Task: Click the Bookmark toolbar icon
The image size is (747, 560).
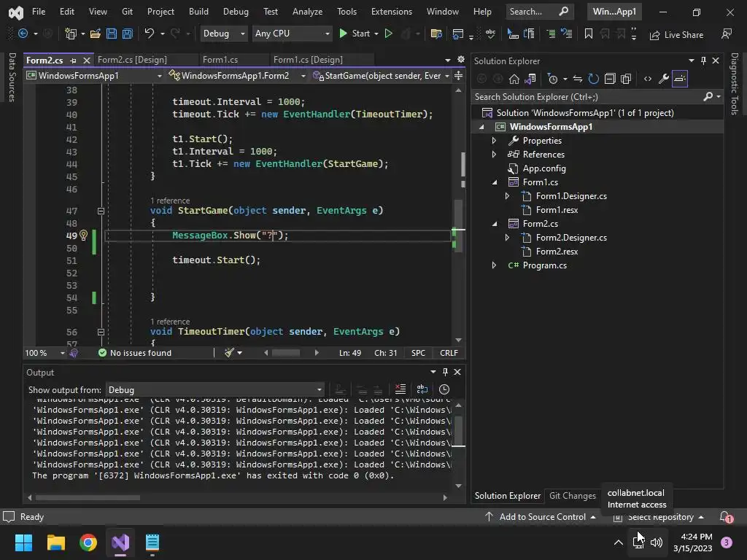Action: click(x=589, y=34)
